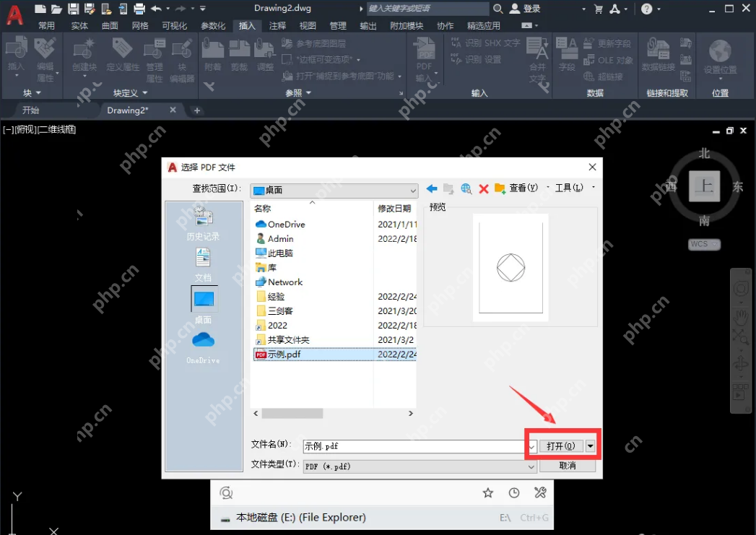Click the search magnifier icon in title bar

[x=498, y=8]
